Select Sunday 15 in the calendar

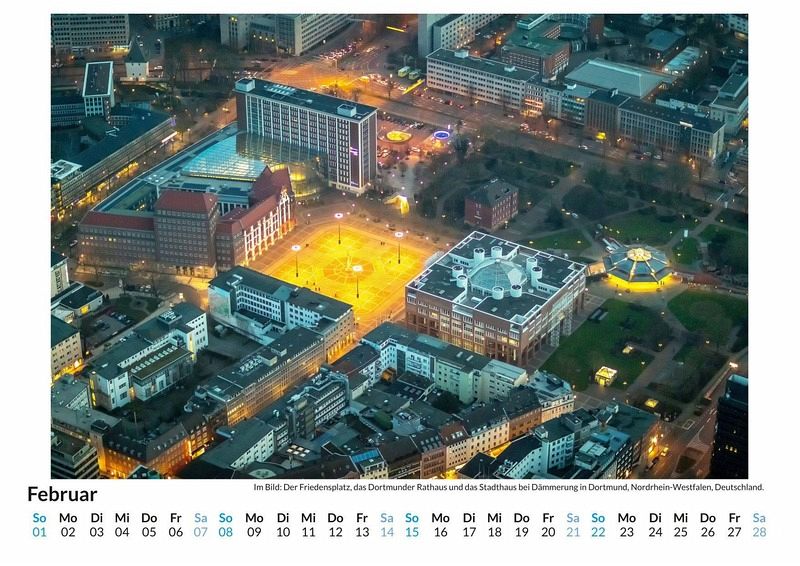pos(412,525)
